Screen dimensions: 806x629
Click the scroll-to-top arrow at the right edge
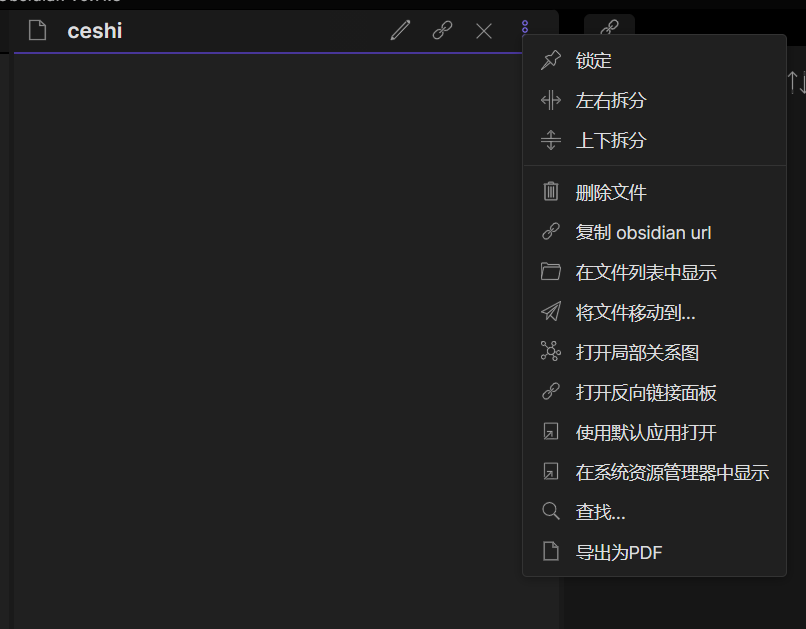(x=793, y=82)
